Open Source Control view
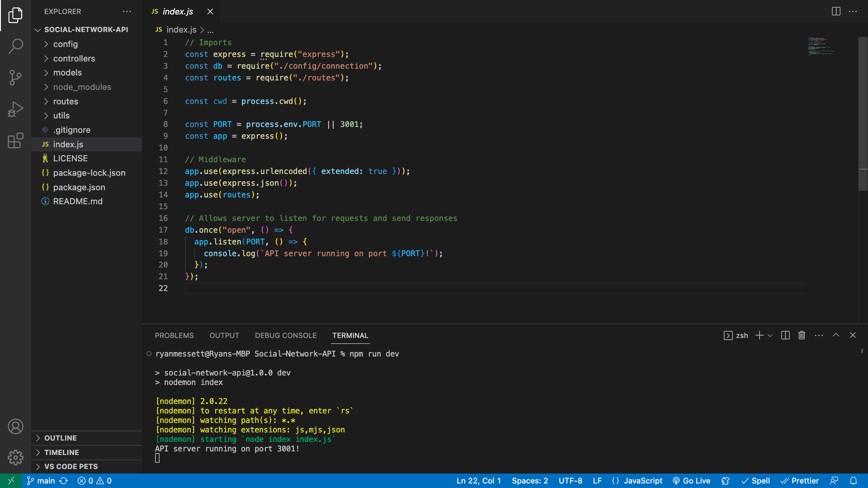868x488 pixels. coord(16,78)
